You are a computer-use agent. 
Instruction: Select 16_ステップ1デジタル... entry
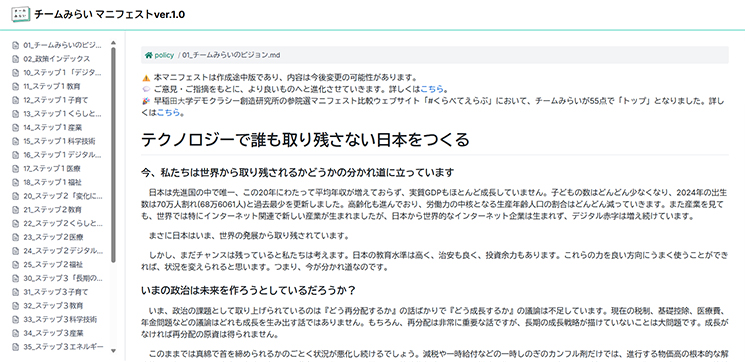point(63,155)
